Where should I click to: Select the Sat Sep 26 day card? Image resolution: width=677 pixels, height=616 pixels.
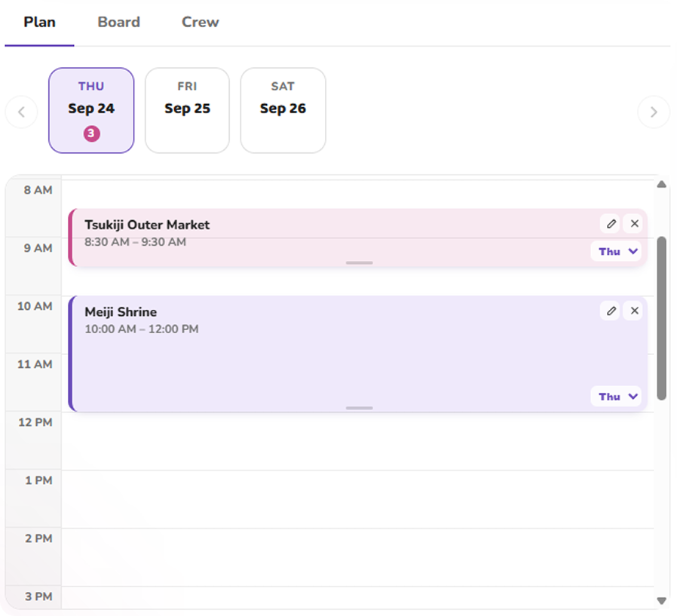click(x=283, y=111)
